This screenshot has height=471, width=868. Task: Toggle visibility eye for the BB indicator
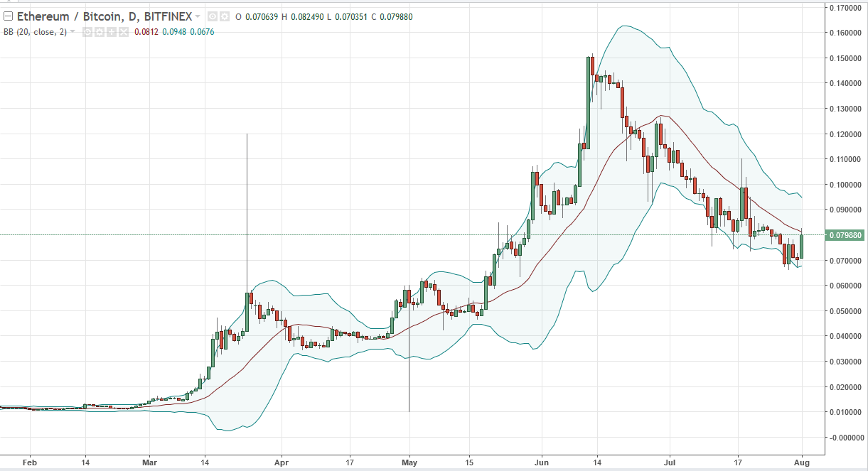click(x=87, y=32)
